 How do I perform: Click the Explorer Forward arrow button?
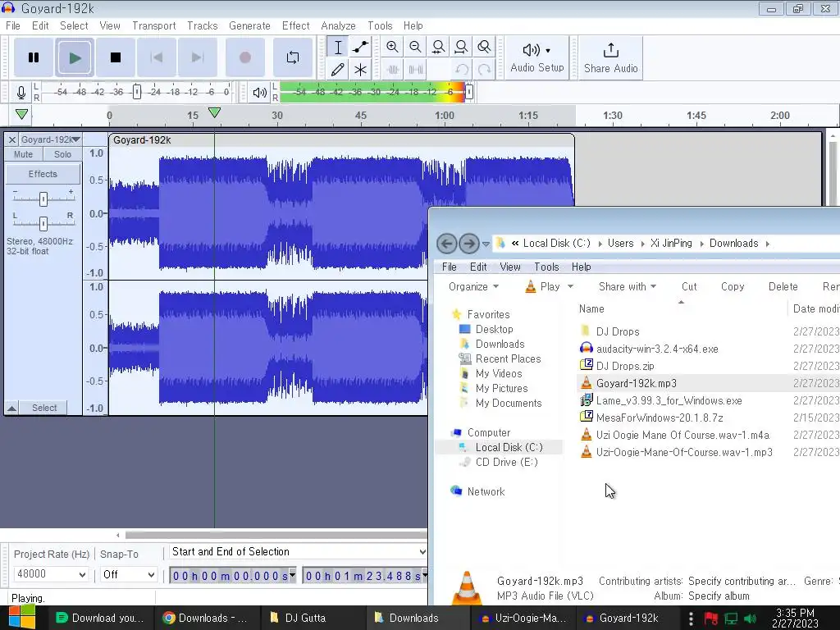click(x=468, y=244)
